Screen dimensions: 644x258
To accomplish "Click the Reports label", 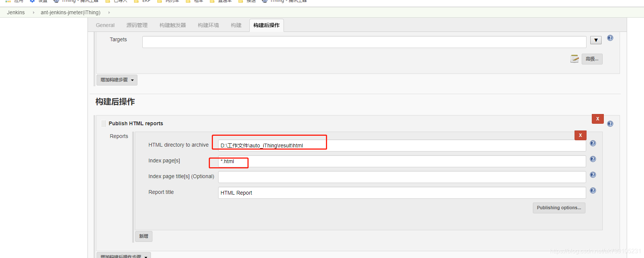I will (119, 136).
